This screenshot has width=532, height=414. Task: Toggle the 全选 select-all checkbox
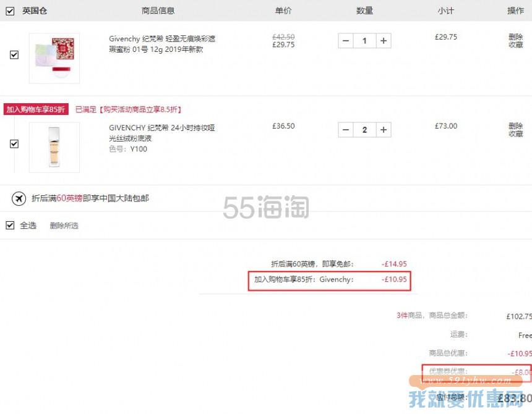10,226
